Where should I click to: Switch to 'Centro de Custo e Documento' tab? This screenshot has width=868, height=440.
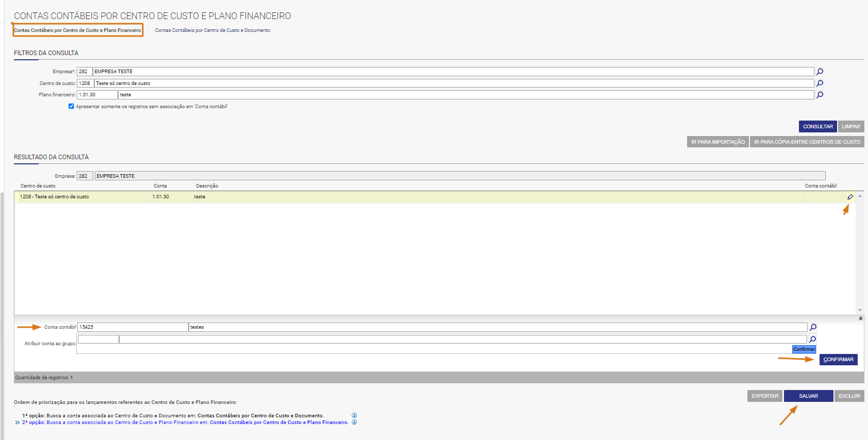[x=212, y=30]
